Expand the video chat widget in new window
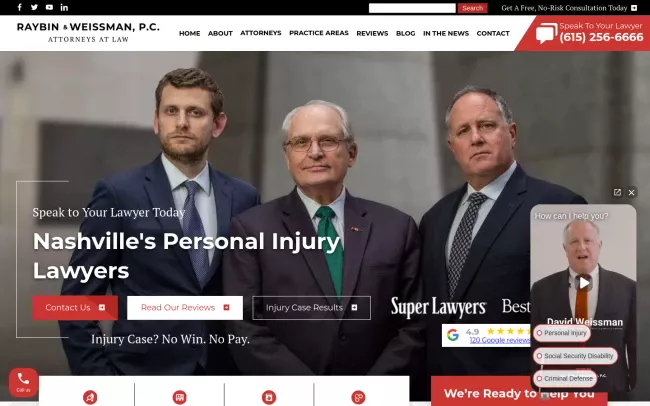 [617, 192]
